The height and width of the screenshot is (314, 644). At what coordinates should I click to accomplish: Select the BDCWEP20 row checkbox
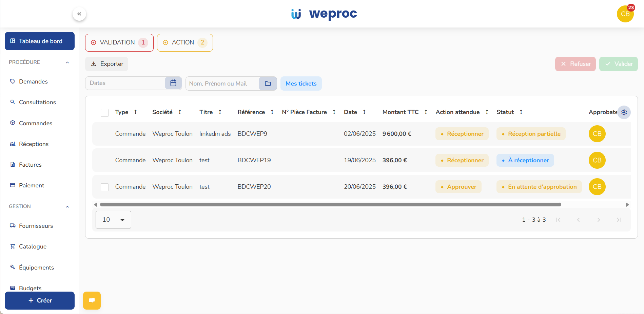[105, 187]
